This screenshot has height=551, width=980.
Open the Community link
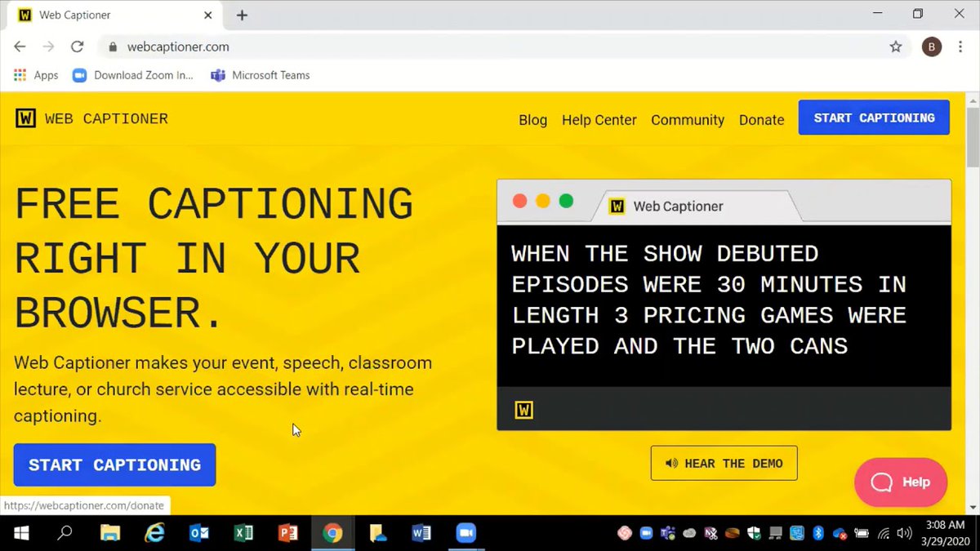click(x=688, y=120)
